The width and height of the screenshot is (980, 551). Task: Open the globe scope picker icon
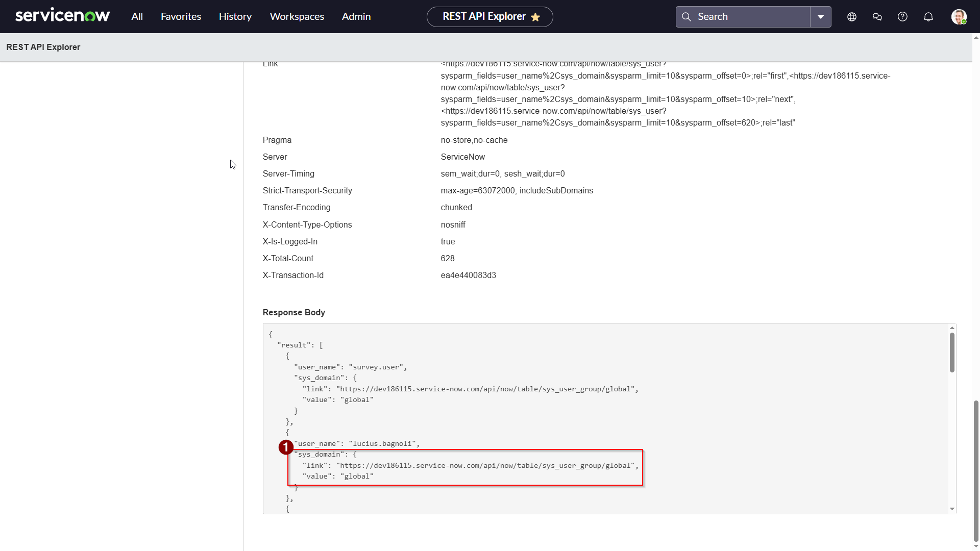[852, 17]
